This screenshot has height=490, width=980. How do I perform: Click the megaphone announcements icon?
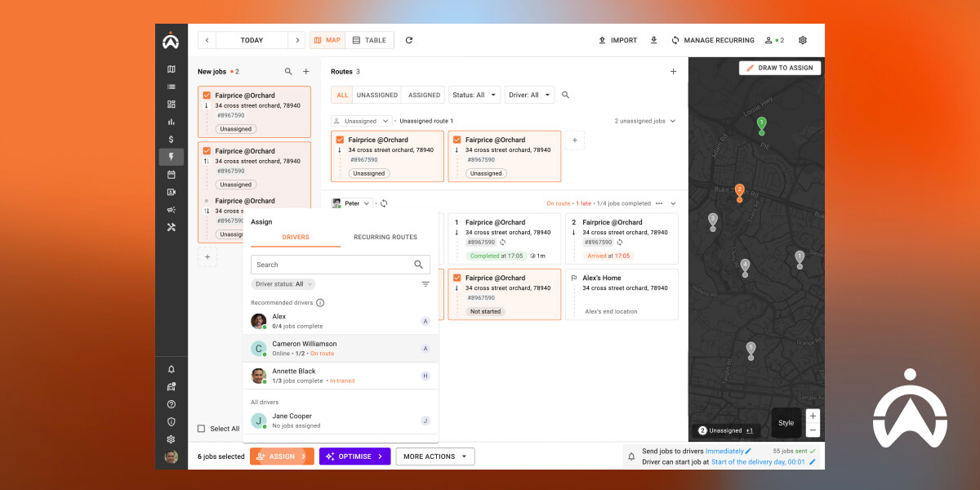tap(171, 212)
